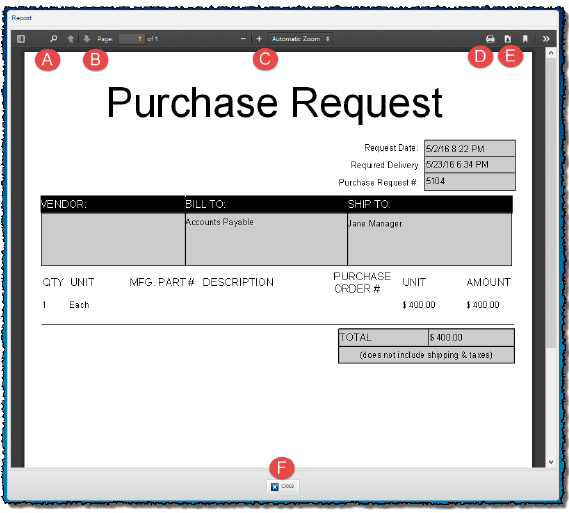Click the Each unit value
The image size is (569, 513).
pyautogui.click(x=79, y=305)
